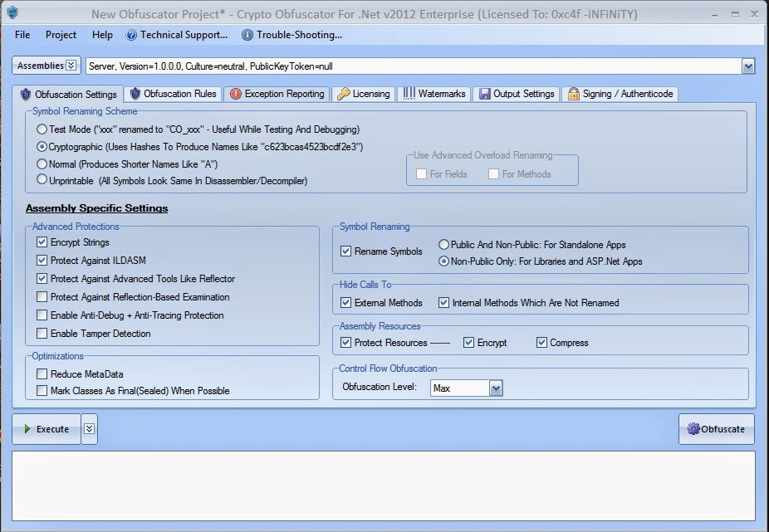
Task: Open the Licensing tab key icon
Action: tap(342, 94)
